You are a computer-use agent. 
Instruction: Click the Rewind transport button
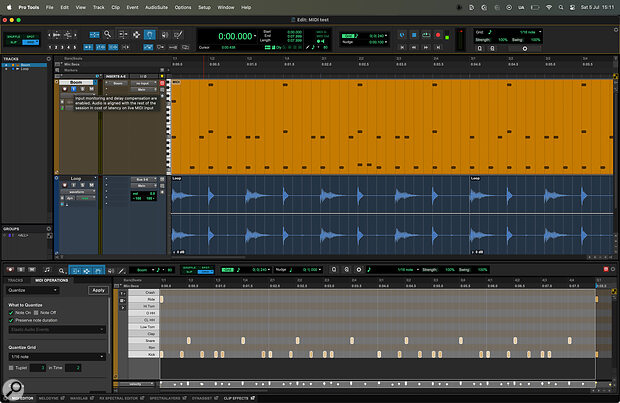(x=414, y=47)
